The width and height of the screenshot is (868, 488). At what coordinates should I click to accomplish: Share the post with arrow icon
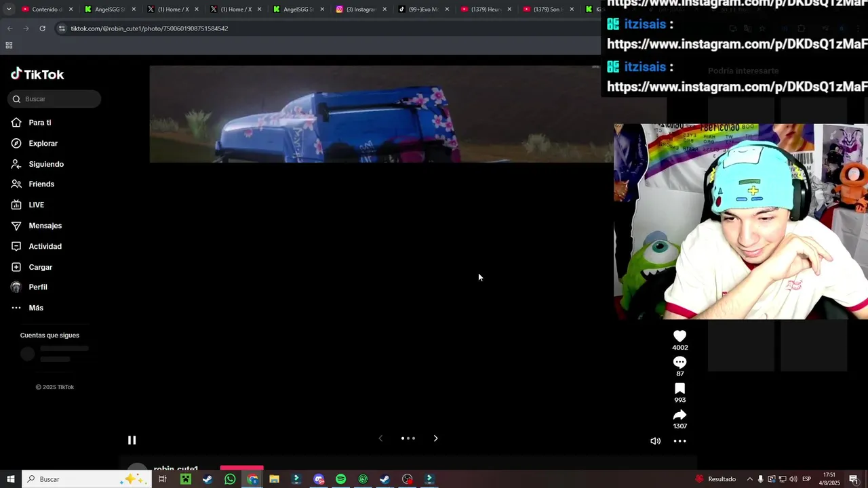tap(679, 415)
